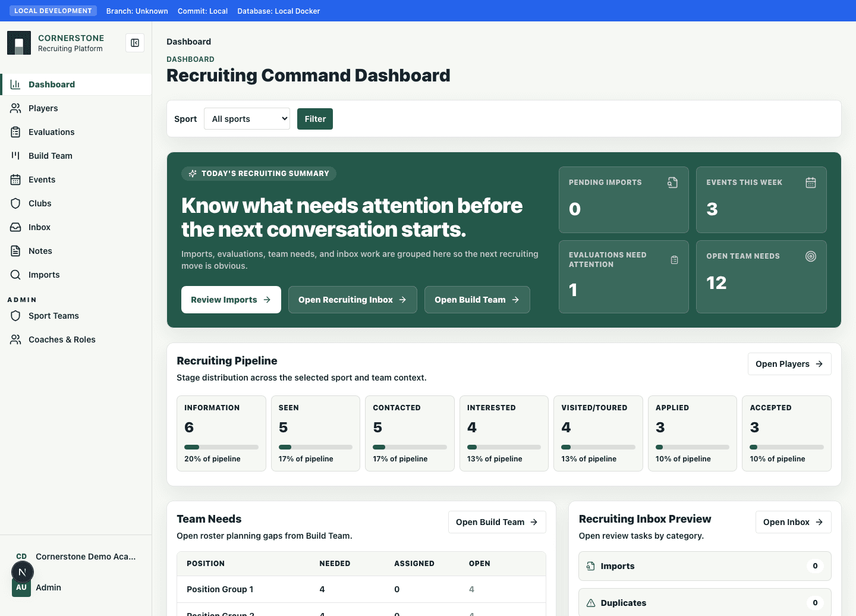The width and height of the screenshot is (856, 616).
Task: Click the Imports search icon in sidebar
Action: [15, 275]
